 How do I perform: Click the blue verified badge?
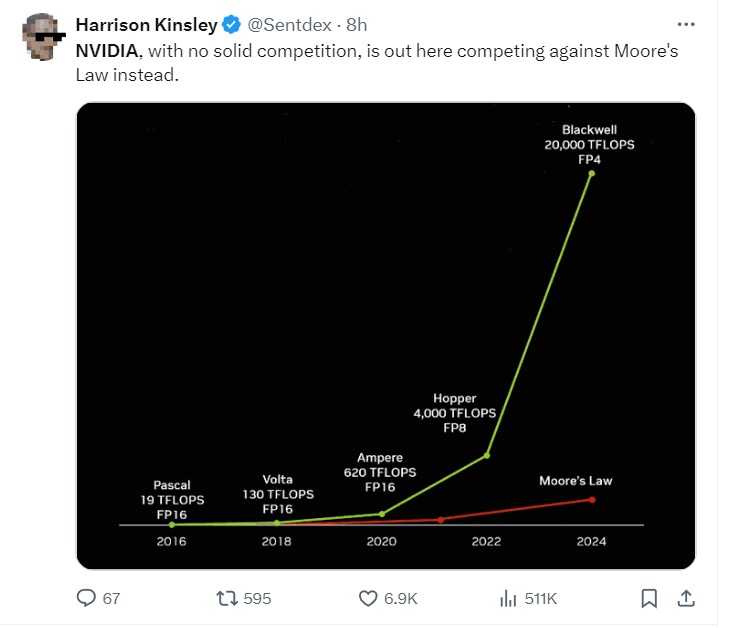230,26
